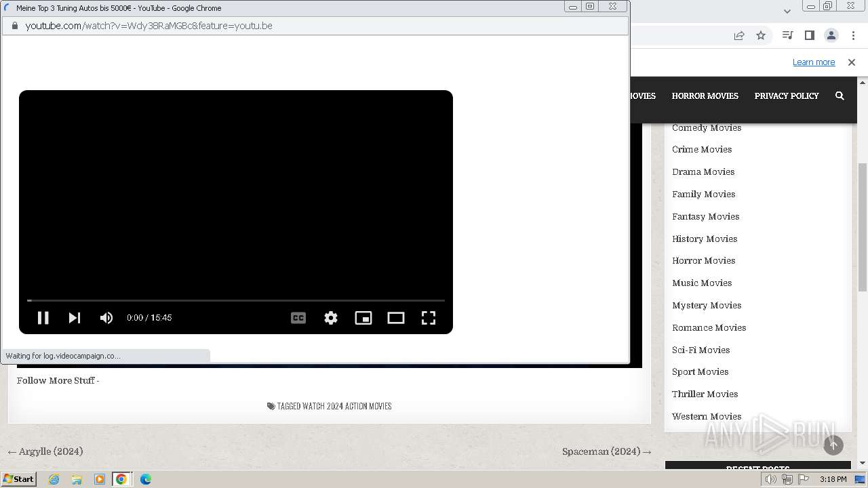The height and width of the screenshot is (488, 868).
Task: Click the Learn more link
Action: click(x=814, y=62)
